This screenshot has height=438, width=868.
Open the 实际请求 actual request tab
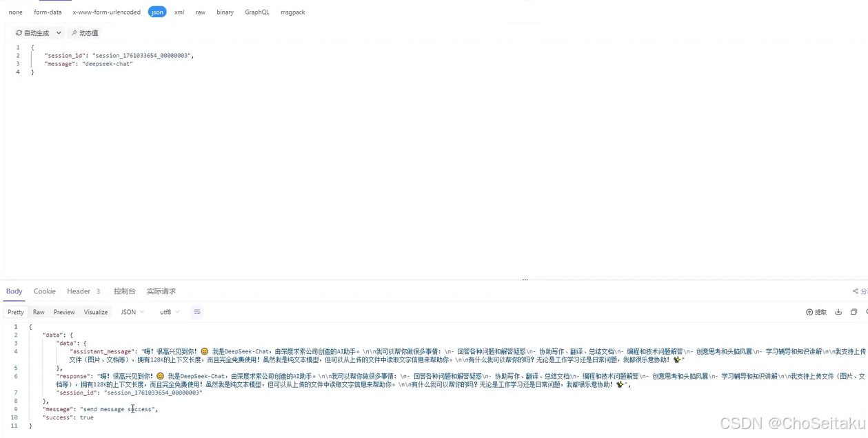pyautogui.click(x=161, y=291)
